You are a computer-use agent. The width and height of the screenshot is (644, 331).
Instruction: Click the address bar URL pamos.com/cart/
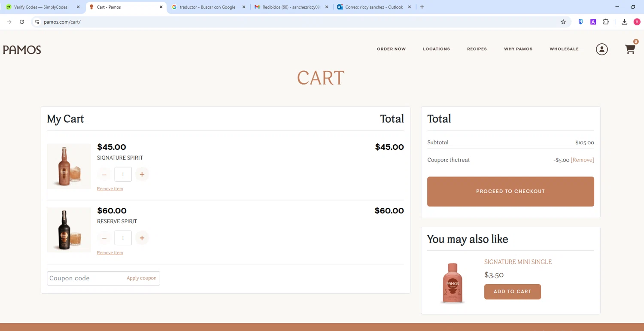62,22
